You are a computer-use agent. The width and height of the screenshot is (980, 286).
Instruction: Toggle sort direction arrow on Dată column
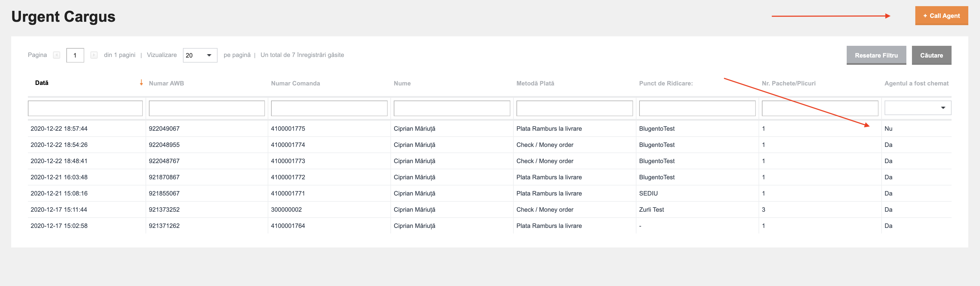[141, 82]
